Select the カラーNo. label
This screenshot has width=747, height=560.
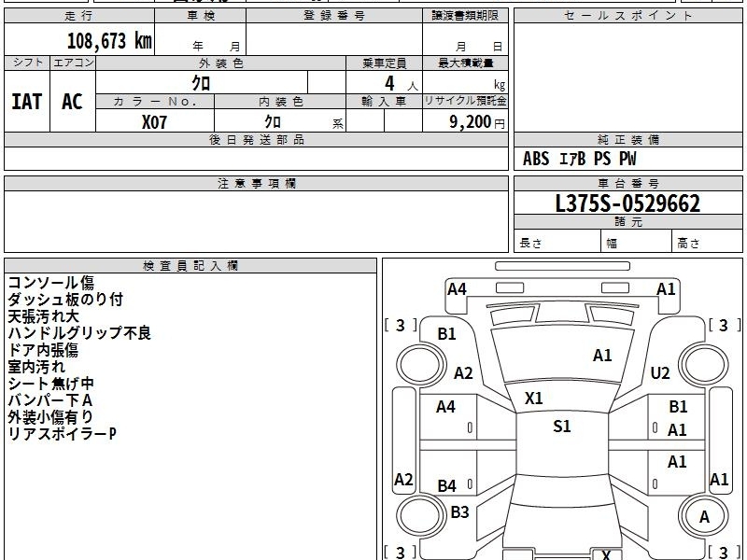click(x=155, y=102)
